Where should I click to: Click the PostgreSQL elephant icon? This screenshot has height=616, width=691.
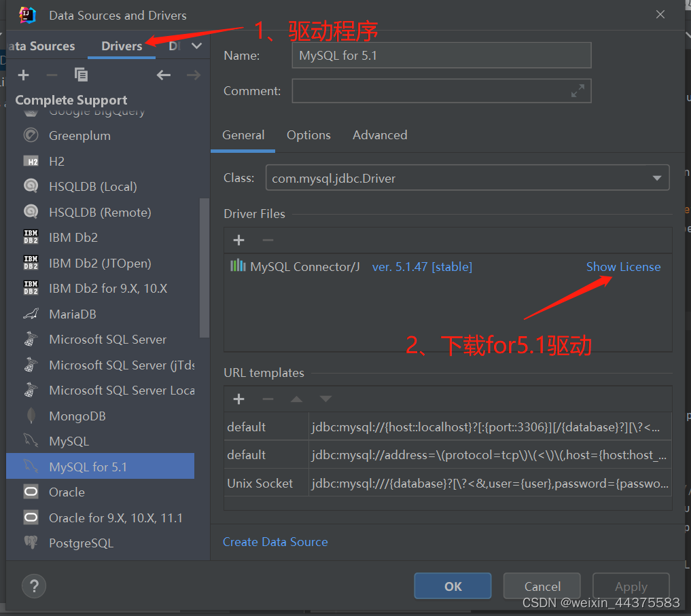click(x=31, y=543)
